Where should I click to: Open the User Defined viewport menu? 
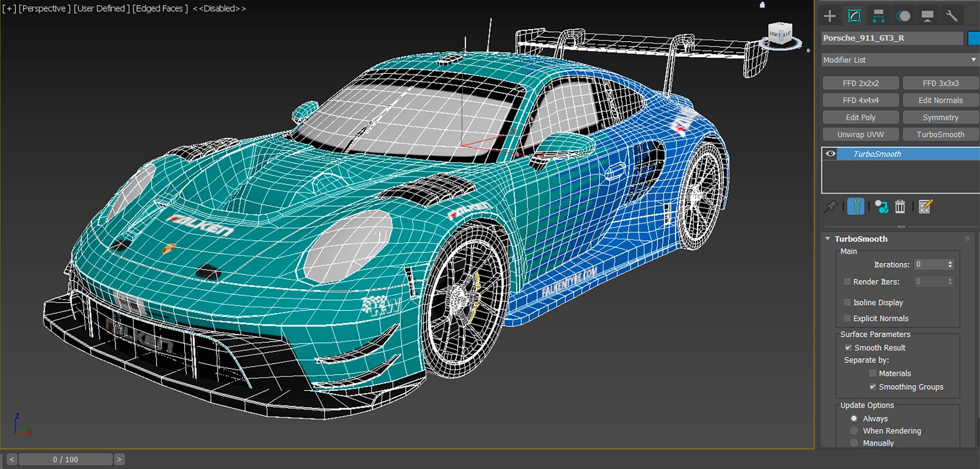pos(102,9)
